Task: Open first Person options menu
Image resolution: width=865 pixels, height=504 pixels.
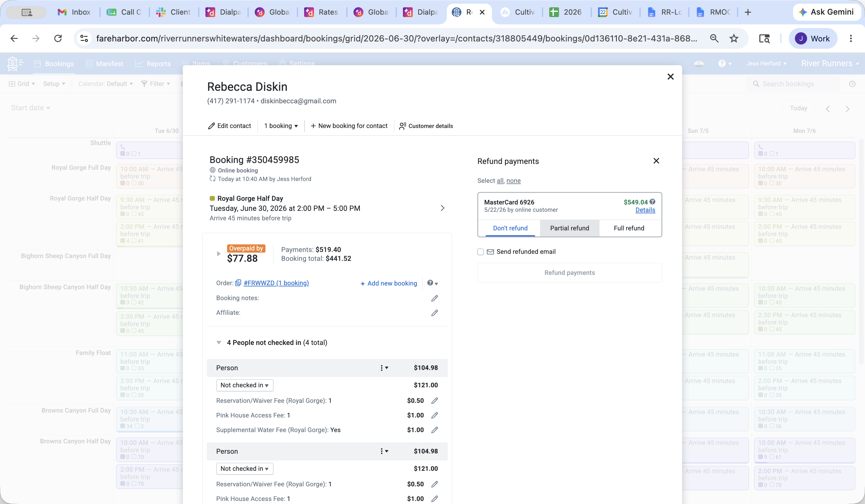Action: pos(384,368)
